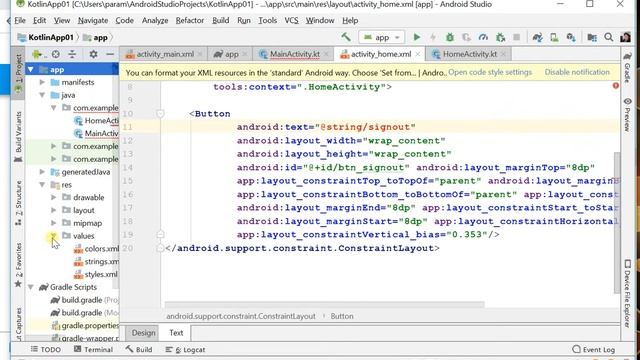Start debugging with the bug icon
The height and width of the screenshot is (360, 640).
(x=450, y=37)
